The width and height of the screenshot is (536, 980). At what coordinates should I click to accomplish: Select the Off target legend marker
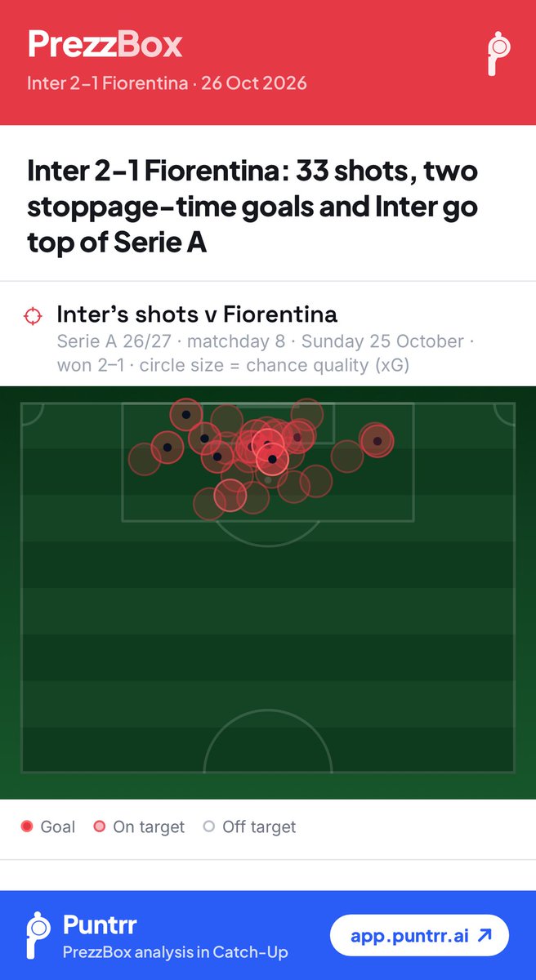coord(208,826)
